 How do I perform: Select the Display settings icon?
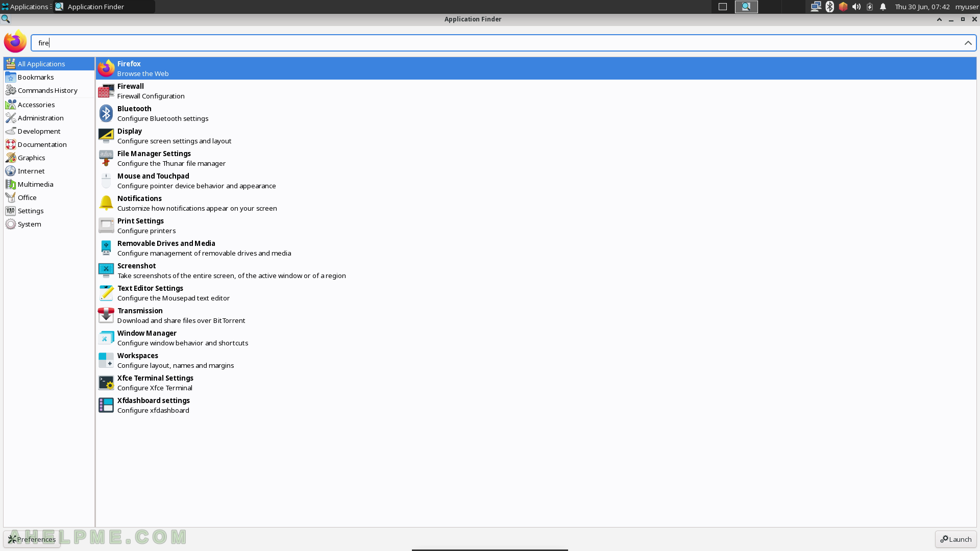(106, 136)
